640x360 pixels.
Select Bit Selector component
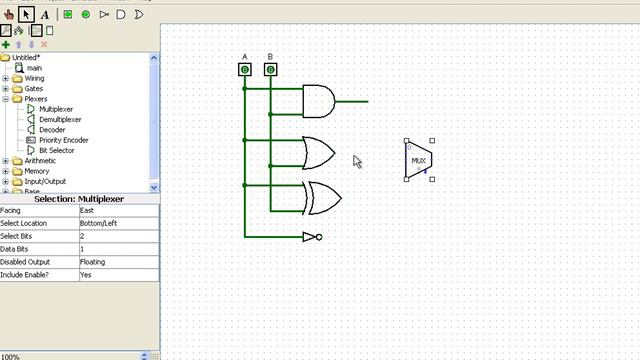(x=56, y=150)
